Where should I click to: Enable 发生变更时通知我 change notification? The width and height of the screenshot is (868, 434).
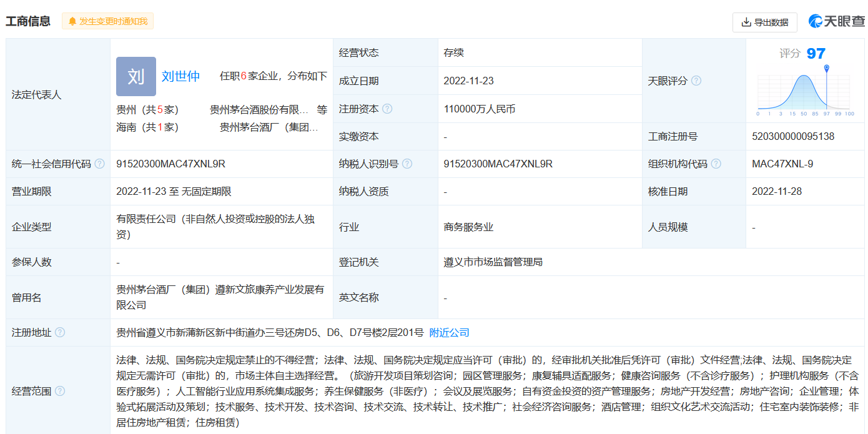107,21
